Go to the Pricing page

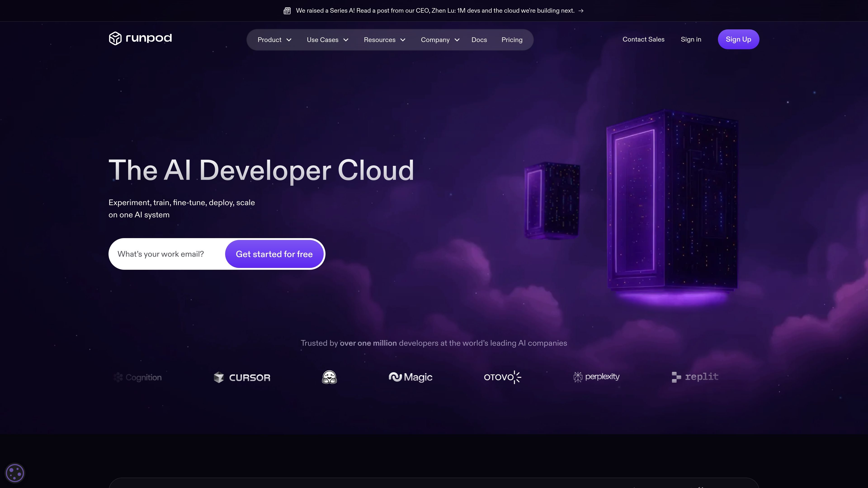point(512,40)
